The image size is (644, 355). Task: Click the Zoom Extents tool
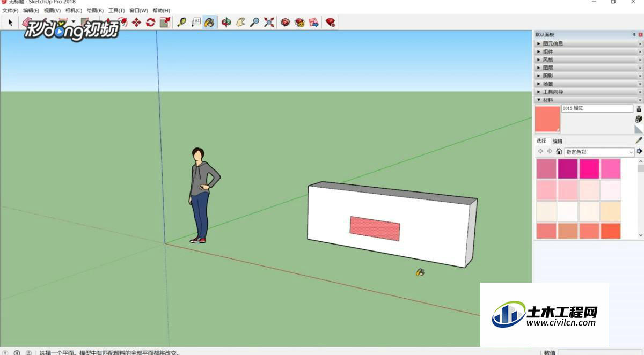[x=269, y=23]
